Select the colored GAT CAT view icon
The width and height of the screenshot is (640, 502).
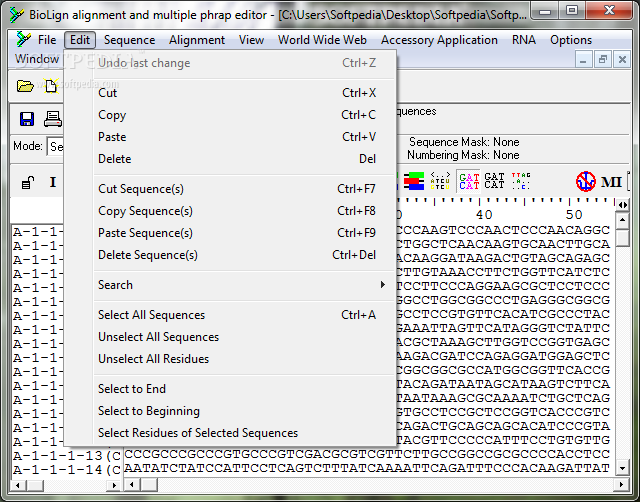click(469, 181)
